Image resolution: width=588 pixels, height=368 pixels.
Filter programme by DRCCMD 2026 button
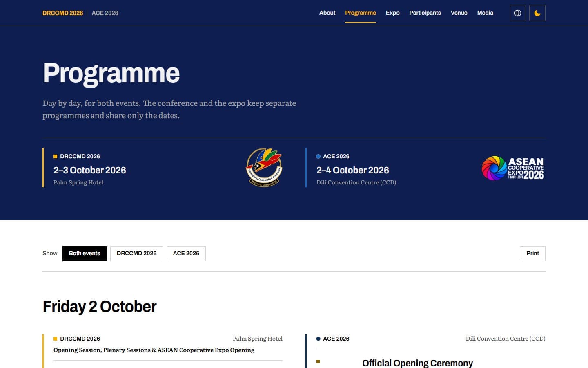(136, 254)
